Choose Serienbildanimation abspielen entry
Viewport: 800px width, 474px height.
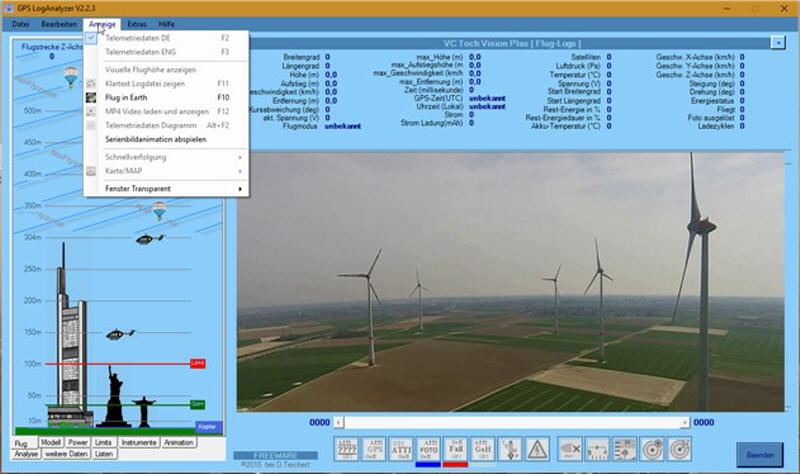coord(166,139)
